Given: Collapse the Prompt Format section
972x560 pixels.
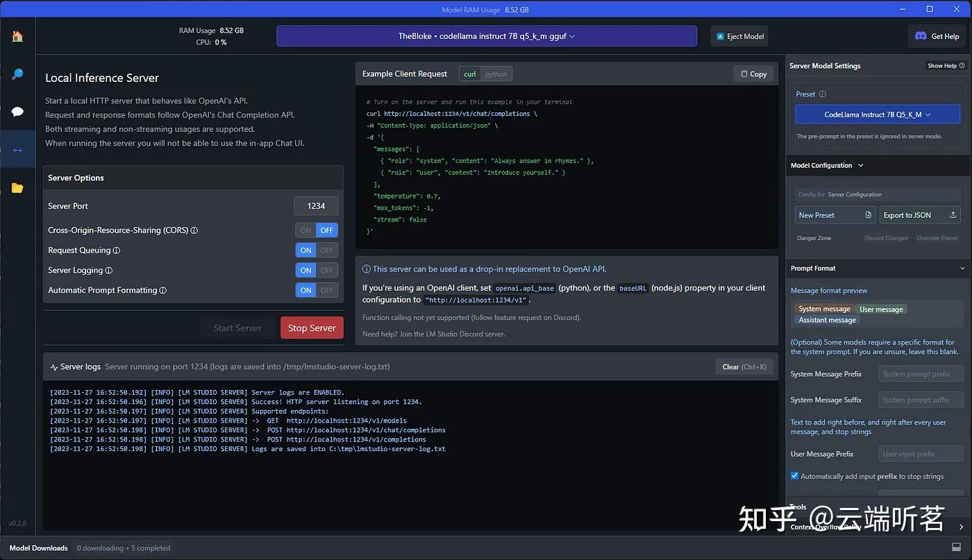Looking at the screenshot, I should pos(962,268).
